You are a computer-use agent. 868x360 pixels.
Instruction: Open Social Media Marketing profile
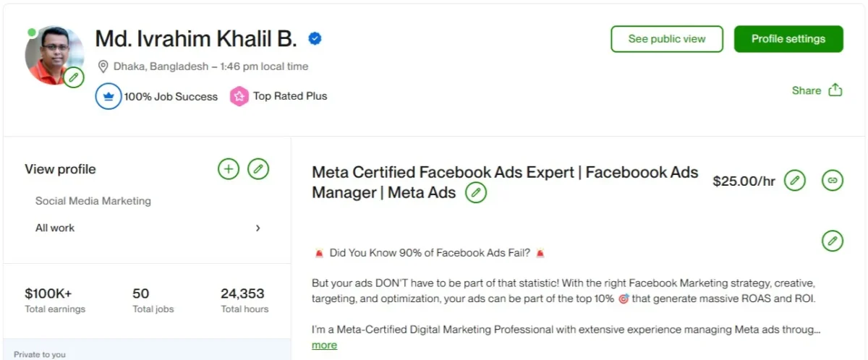pyautogui.click(x=93, y=201)
